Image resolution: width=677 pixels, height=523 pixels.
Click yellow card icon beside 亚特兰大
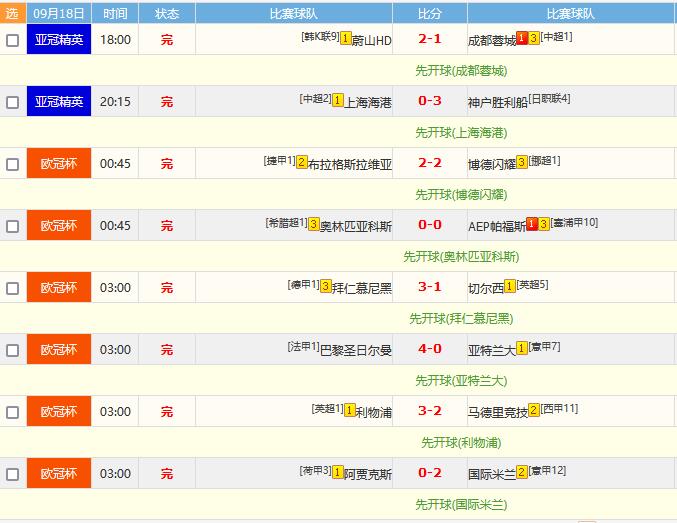522,348
